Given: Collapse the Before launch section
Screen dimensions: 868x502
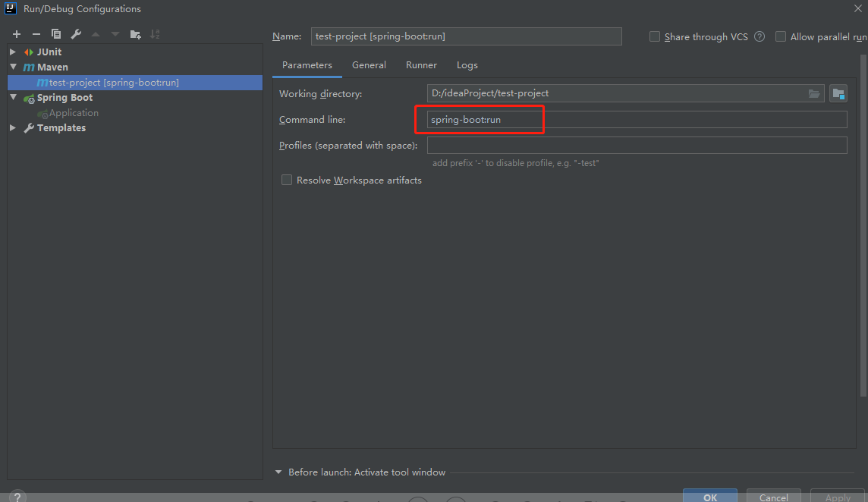Looking at the screenshot, I should click(x=278, y=472).
